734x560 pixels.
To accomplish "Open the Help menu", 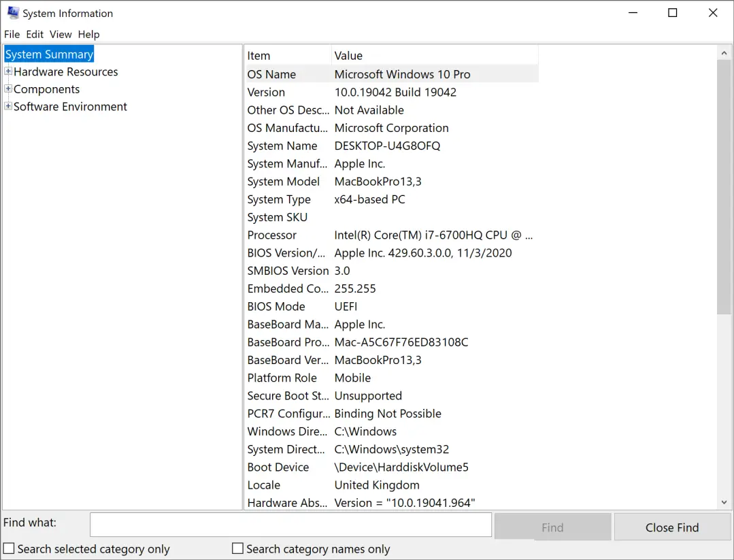I will tap(88, 34).
